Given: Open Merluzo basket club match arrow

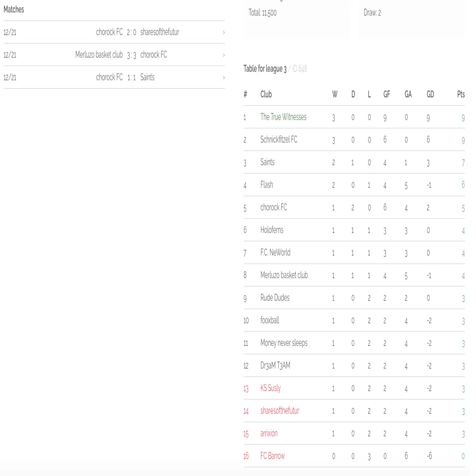Looking at the screenshot, I should tap(224, 55).
